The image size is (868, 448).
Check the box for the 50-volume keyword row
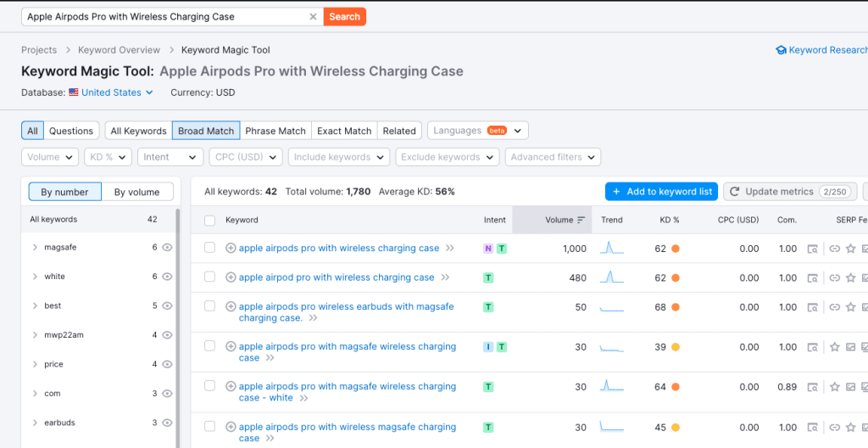coord(210,306)
